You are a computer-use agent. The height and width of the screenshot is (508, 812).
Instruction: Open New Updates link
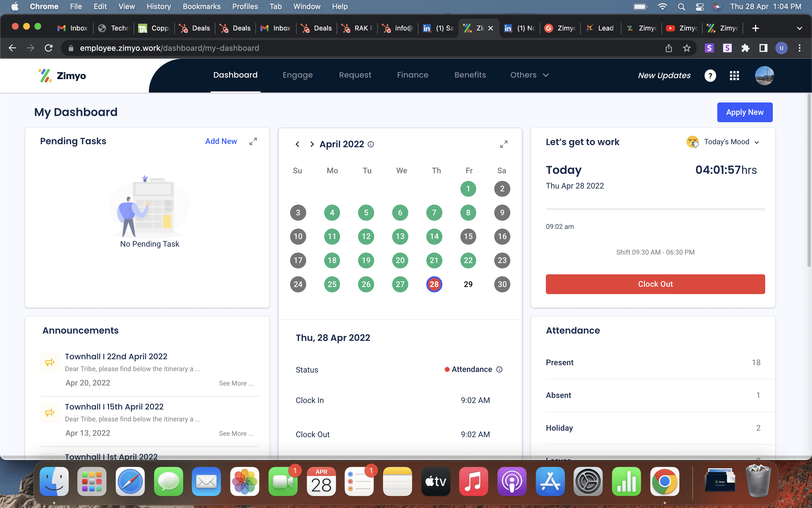pos(664,76)
